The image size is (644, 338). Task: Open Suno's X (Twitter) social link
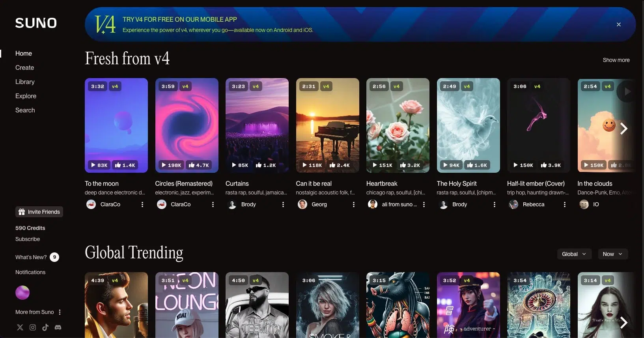point(20,327)
